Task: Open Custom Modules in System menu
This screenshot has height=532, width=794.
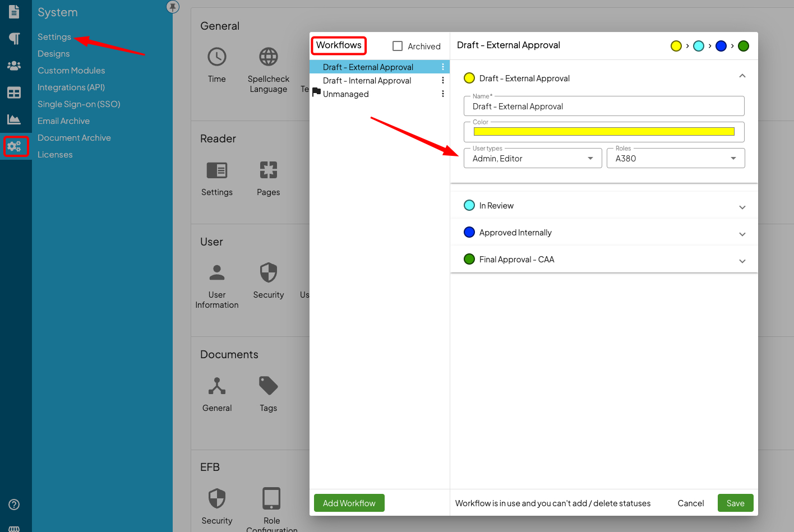Action: pyautogui.click(x=71, y=71)
